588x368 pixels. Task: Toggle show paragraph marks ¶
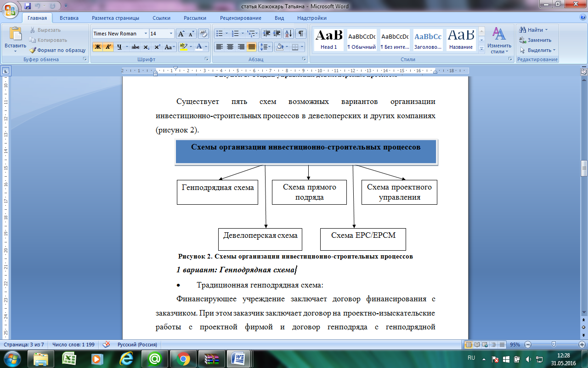(301, 34)
